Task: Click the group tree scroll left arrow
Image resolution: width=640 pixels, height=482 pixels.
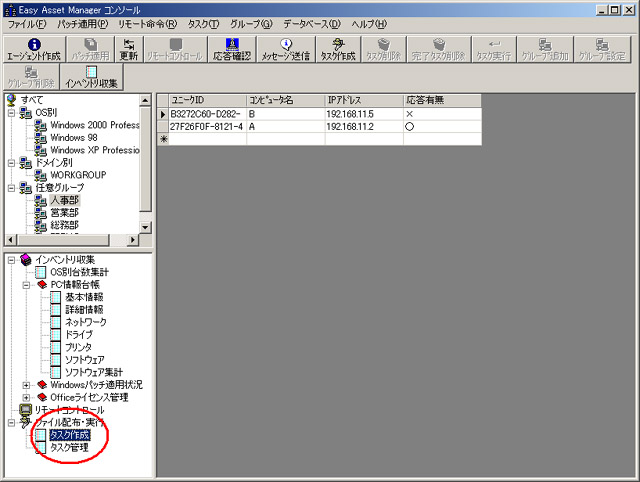Action: point(11,240)
